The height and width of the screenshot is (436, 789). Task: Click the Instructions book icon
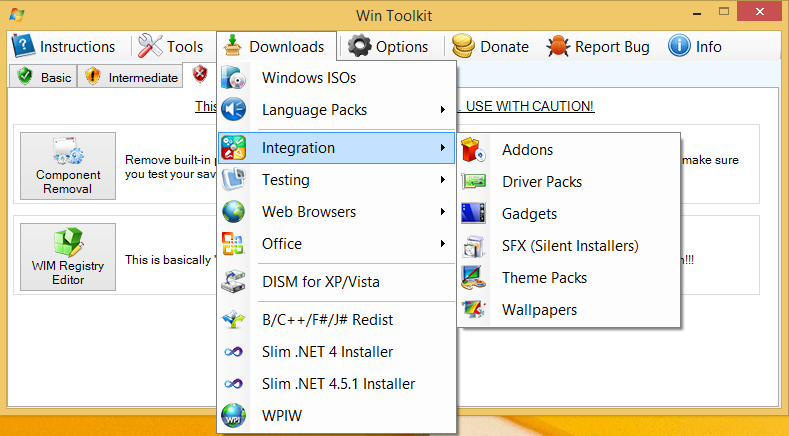tap(23, 46)
